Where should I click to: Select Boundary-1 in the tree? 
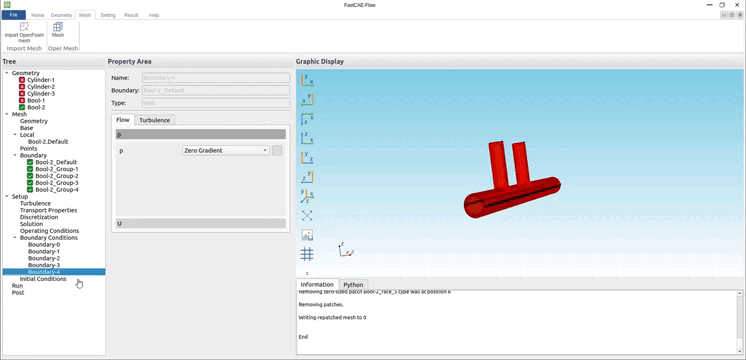(44, 251)
